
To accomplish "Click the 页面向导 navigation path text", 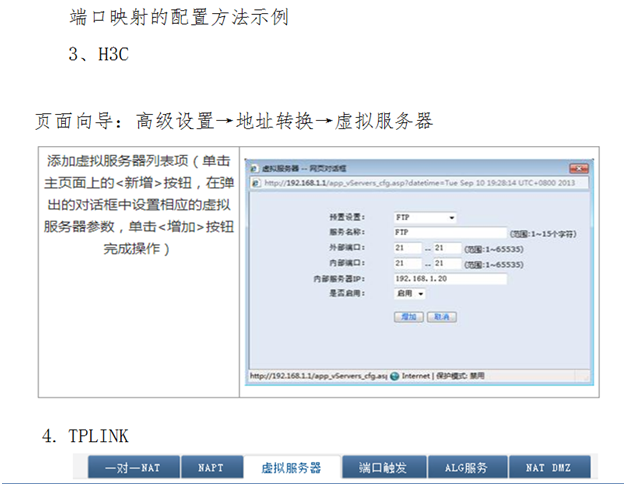I will 234,121.
